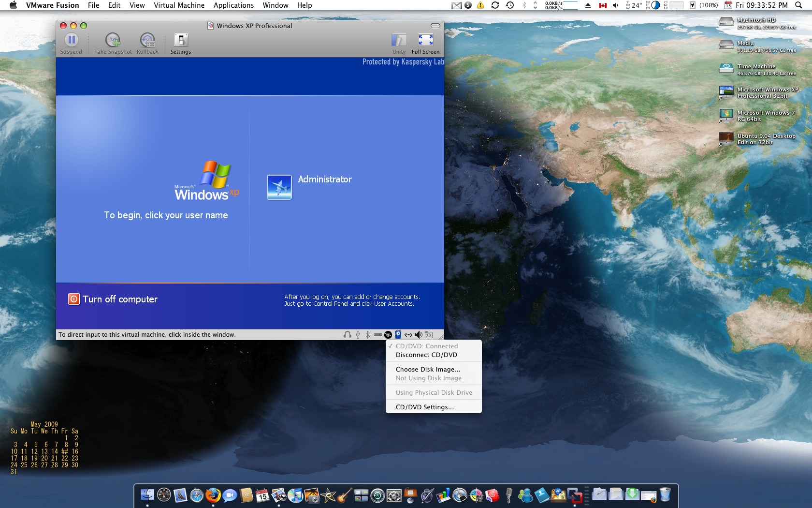The height and width of the screenshot is (508, 812).
Task: Click the CD/DVD disc icon in status bar
Action: pos(388,335)
